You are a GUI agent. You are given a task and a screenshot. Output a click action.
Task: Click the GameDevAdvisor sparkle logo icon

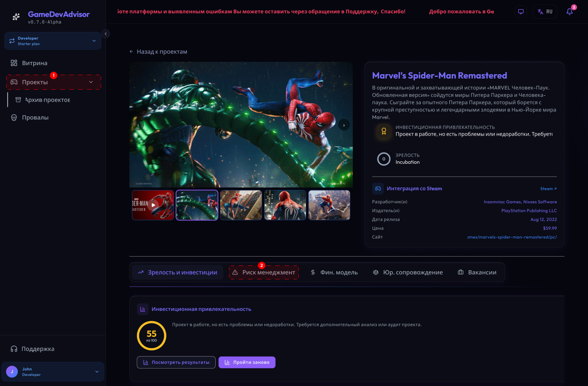16,17
